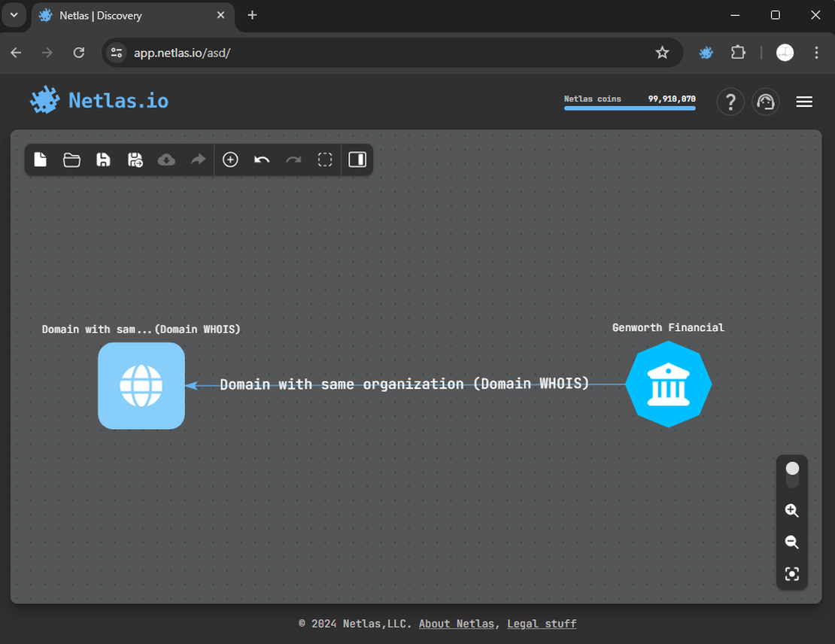This screenshot has height=644, width=835.
Task: Toggle the side panel view
Action: click(x=357, y=159)
